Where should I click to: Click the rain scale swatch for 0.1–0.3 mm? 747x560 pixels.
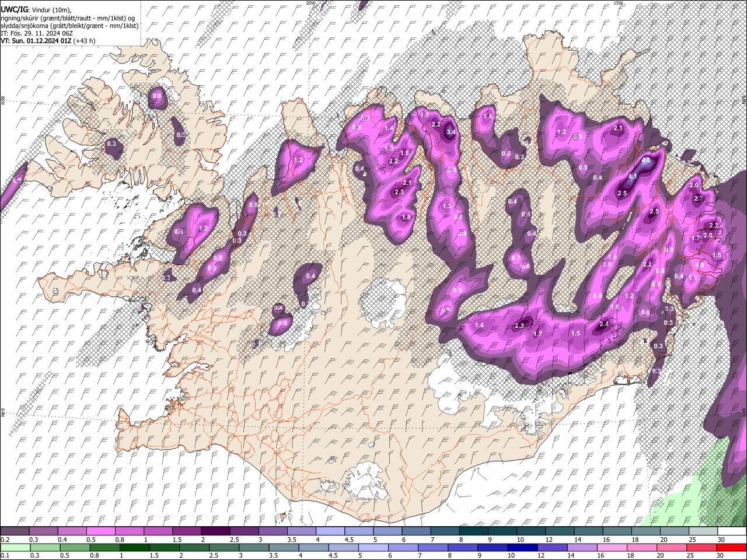[x=15, y=547]
